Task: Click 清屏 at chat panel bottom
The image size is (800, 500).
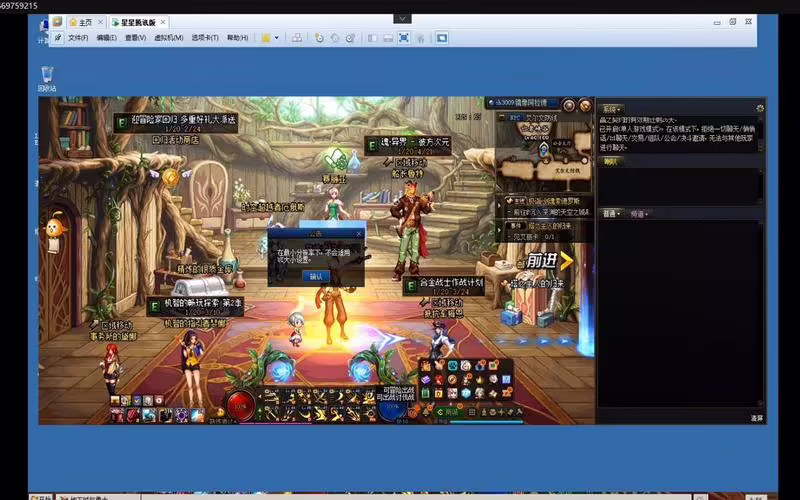Action: (x=757, y=418)
